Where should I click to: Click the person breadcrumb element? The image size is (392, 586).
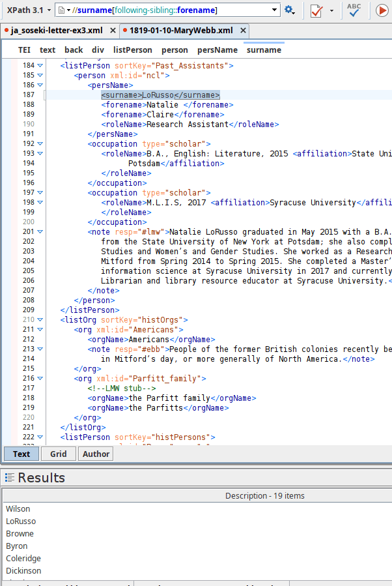175,50
